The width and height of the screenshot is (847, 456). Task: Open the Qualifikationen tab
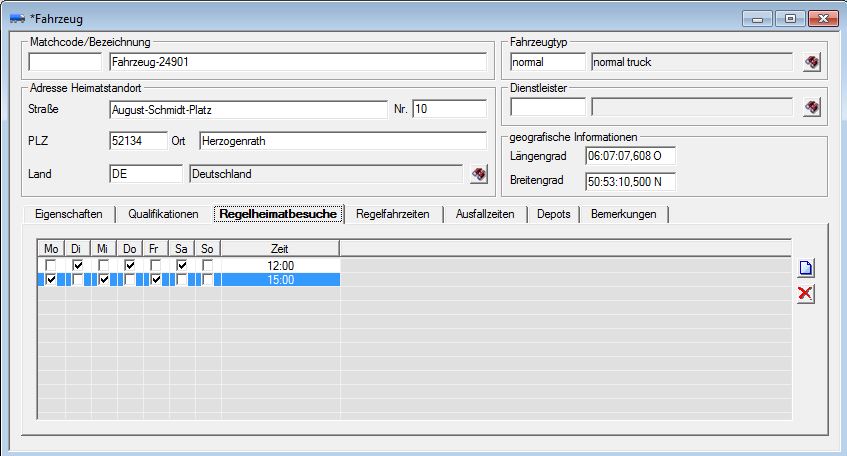163,214
